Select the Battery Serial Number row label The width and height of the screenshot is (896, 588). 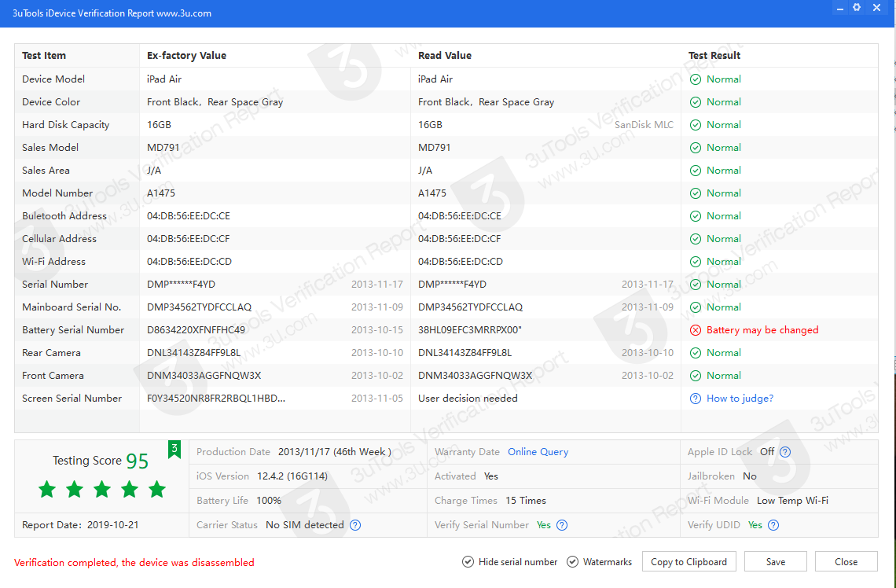(73, 330)
